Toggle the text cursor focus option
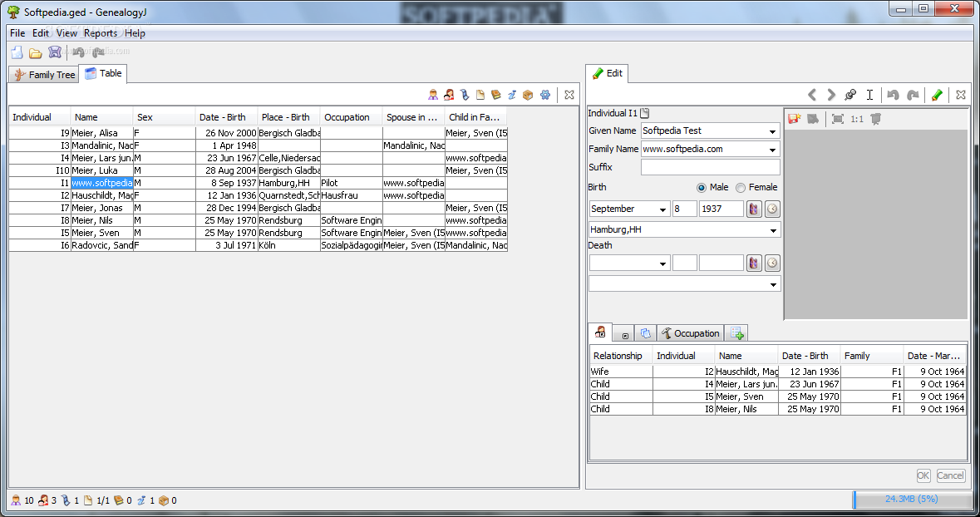This screenshot has height=517, width=980. coord(869,95)
